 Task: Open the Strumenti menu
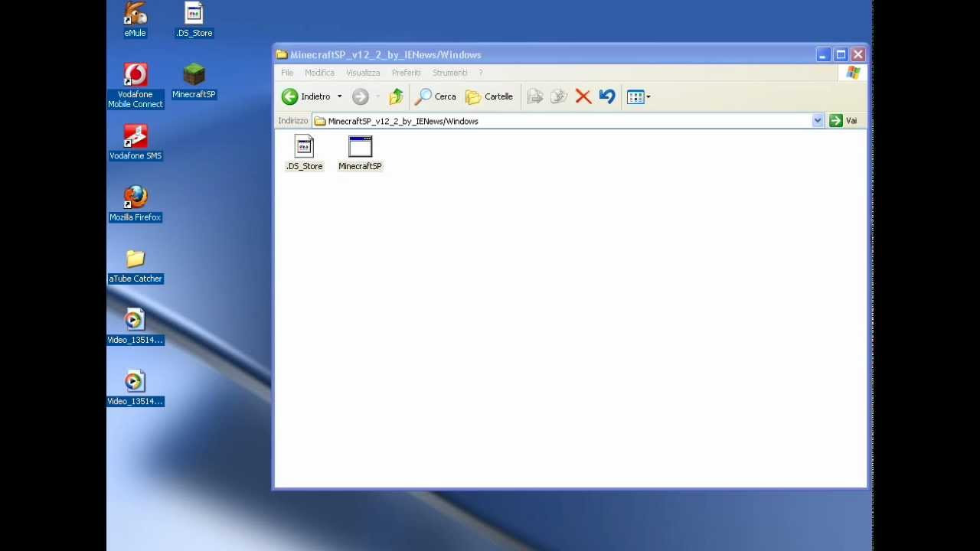click(450, 73)
